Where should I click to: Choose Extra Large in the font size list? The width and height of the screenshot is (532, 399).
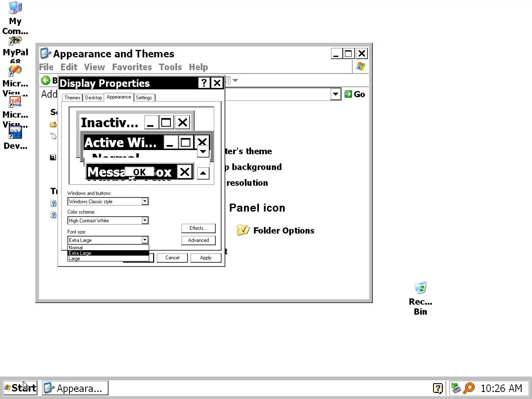108,253
